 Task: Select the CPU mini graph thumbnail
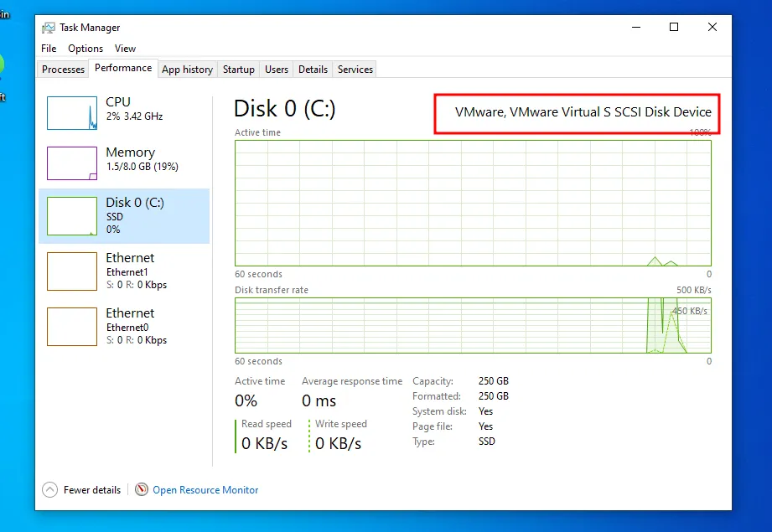(x=72, y=113)
